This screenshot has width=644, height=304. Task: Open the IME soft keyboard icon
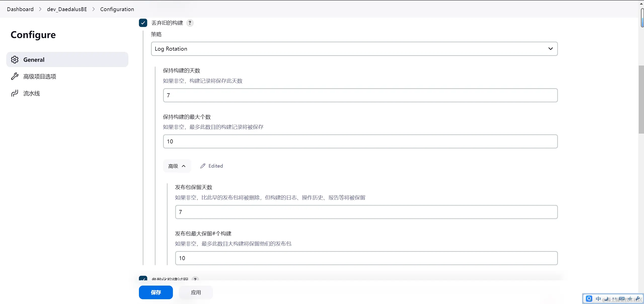622,299
